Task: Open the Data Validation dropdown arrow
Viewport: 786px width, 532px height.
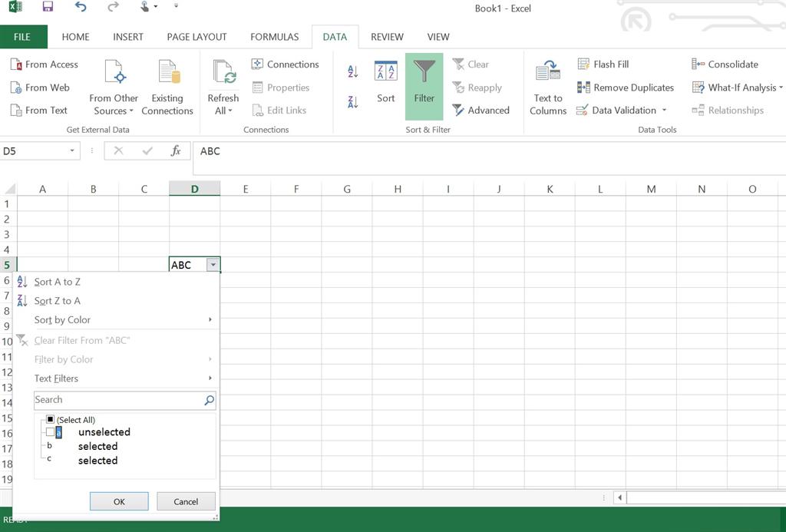Action: tap(664, 111)
